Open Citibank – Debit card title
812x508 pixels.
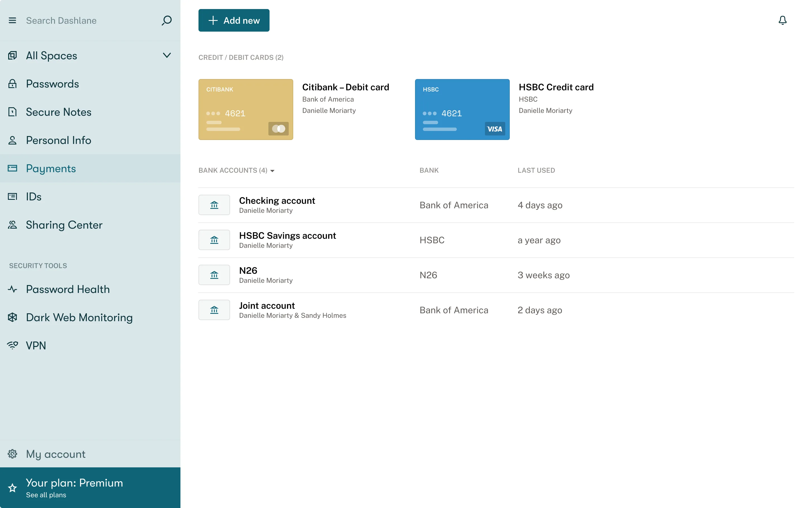[x=346, y=87]
